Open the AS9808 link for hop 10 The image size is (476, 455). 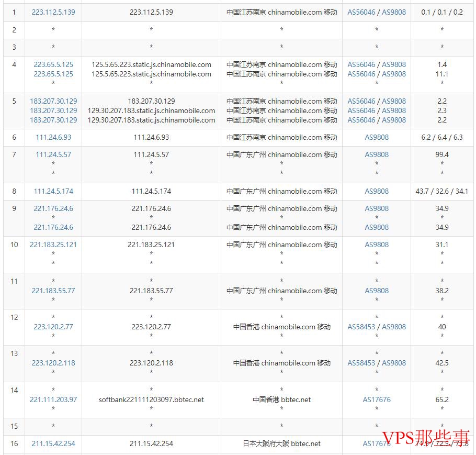tap(377, 245)
